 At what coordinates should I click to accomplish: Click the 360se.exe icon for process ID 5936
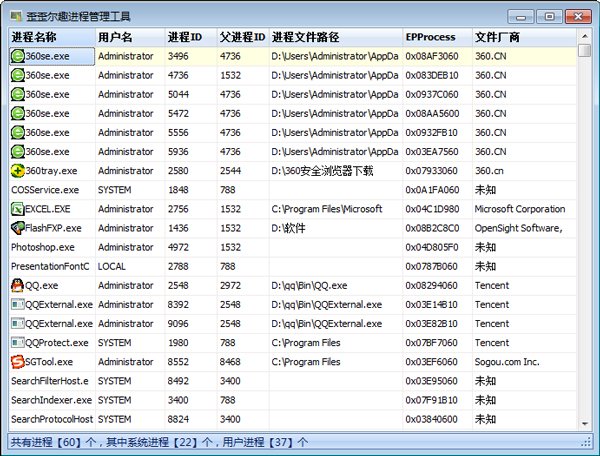tap(18, 152)
